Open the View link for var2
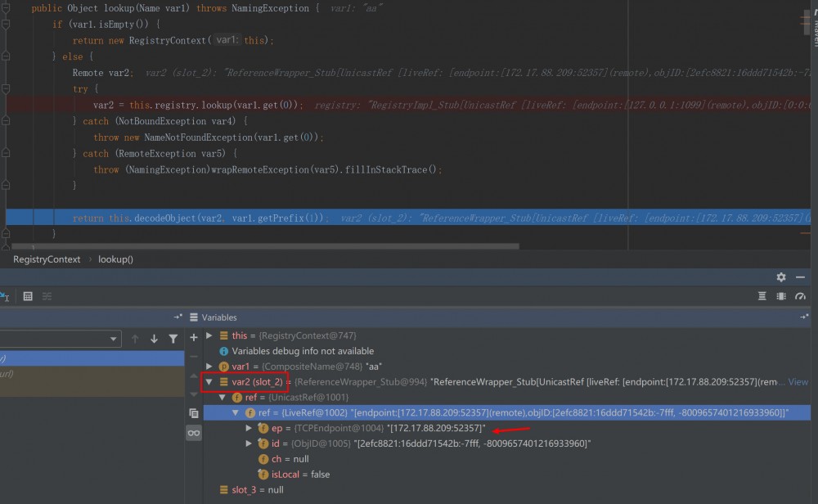This screenshot has height=504, width=818. pos(798,382)
